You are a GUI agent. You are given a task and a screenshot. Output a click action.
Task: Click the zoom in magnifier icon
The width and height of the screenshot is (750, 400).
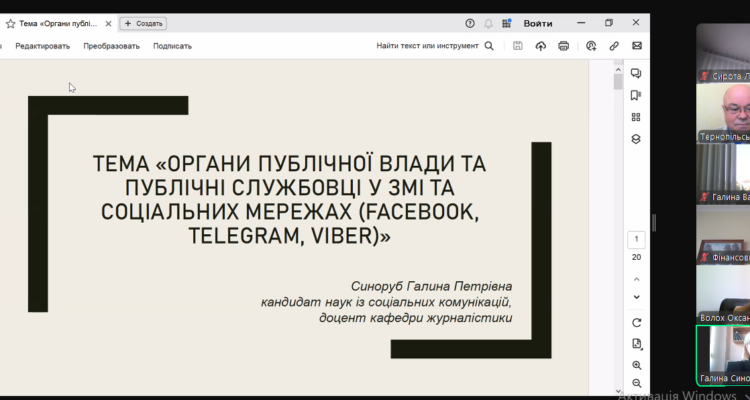(637, 366)
